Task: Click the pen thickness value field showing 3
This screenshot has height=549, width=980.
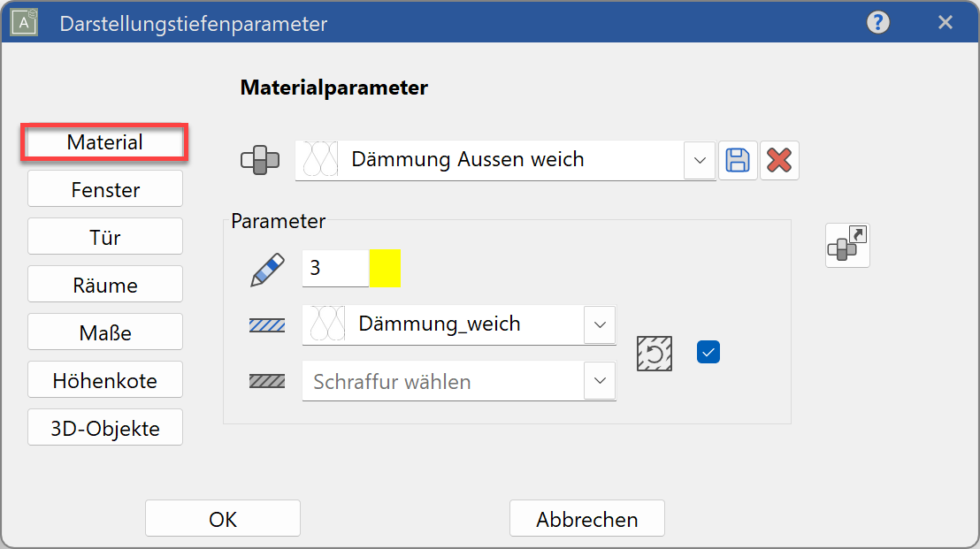Action: click(336, 268)
